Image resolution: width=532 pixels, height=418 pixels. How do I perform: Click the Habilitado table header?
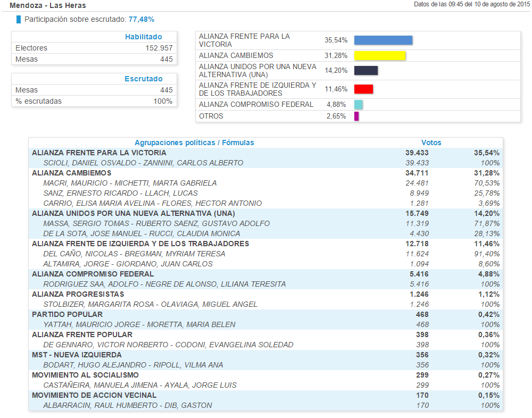click(143, 37)
